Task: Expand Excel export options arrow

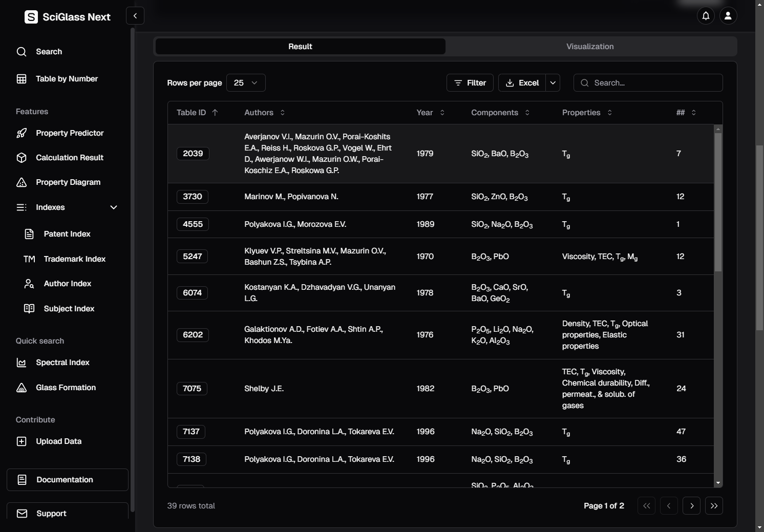Action: 553,83
